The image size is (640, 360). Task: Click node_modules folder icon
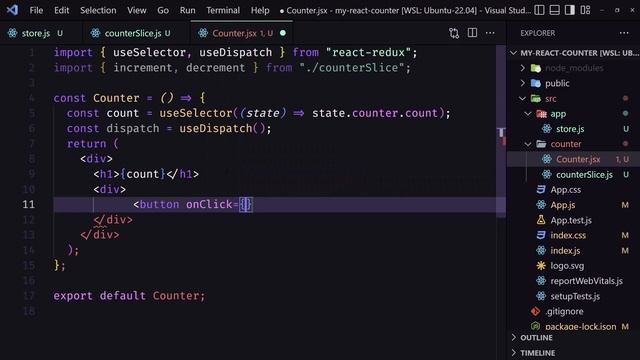pos(536,68)
